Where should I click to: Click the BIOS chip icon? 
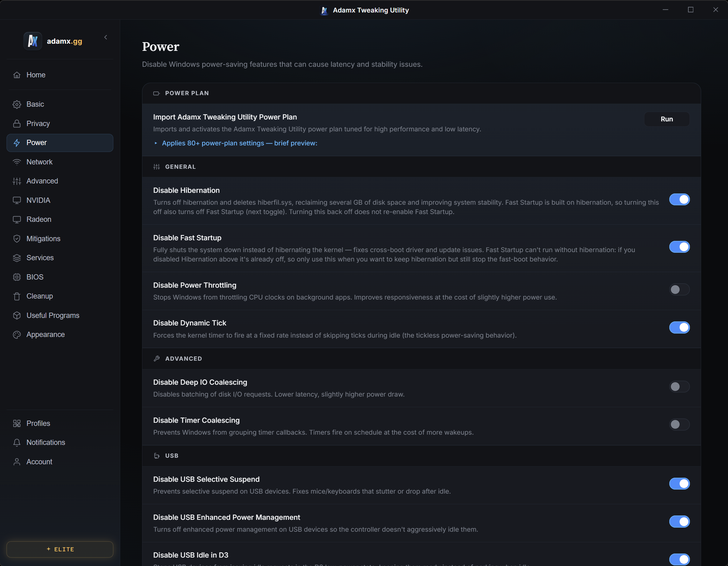click(x=17, y=277)
